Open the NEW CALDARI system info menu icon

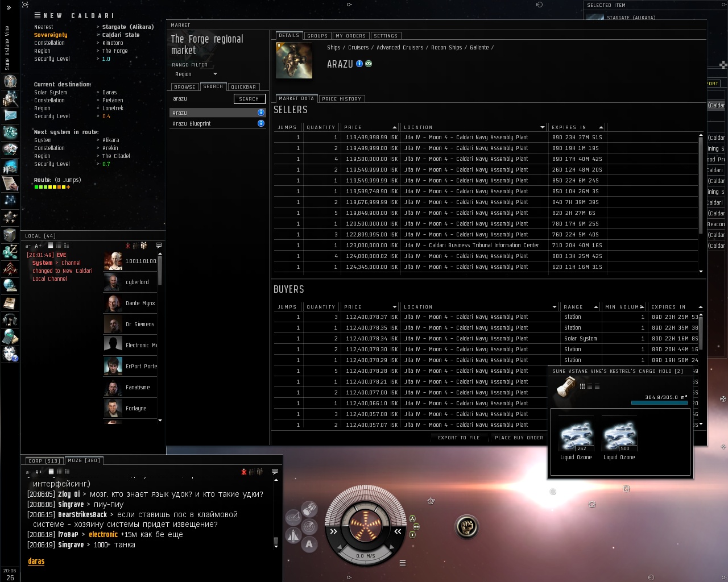(38, 15)
